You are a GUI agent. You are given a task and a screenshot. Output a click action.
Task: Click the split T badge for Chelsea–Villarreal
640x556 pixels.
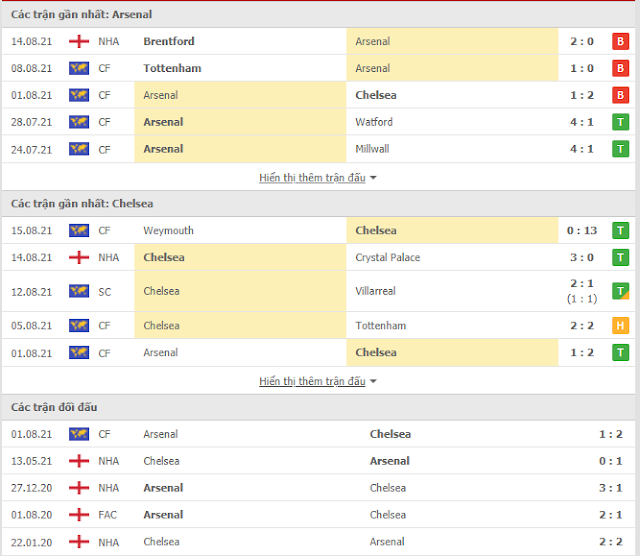click(x=620, y=291)
